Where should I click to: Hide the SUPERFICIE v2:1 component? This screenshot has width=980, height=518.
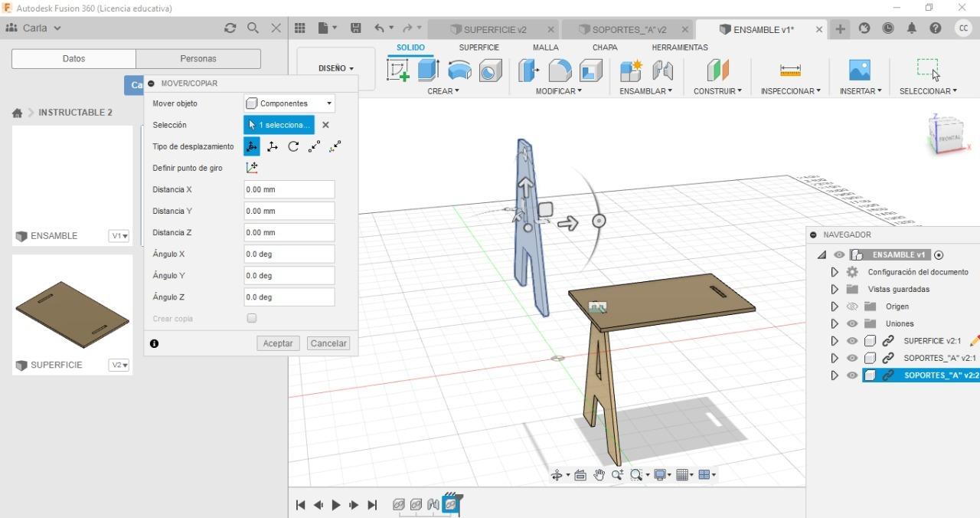point(852,341)
